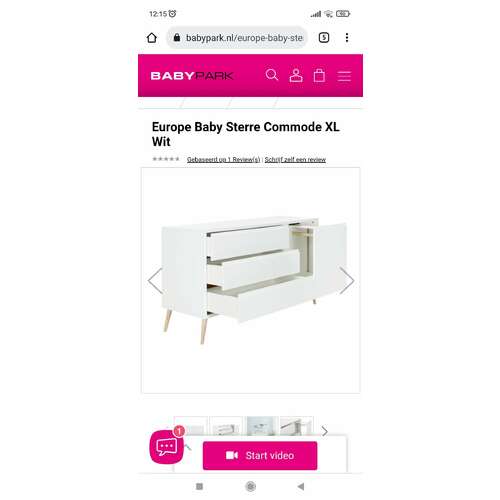Select the first product thumbnail
The height and width of the screenshot is (500, 500).
[191, 426]
